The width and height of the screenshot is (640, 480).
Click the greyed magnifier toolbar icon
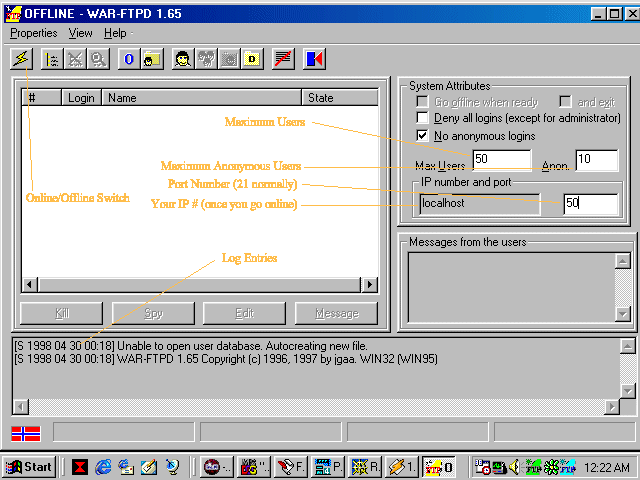click(98, 59)
